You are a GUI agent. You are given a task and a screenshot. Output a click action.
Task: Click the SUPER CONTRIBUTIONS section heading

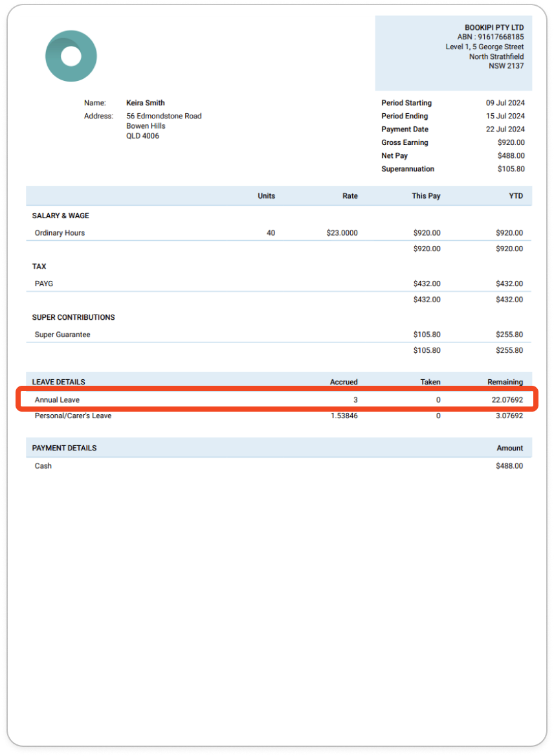tap(73, 317)
